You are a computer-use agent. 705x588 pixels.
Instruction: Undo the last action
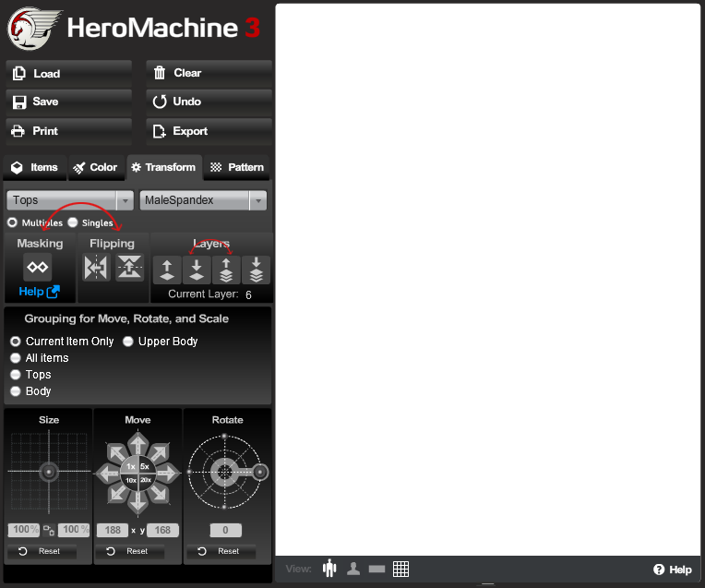pos(209,102)
